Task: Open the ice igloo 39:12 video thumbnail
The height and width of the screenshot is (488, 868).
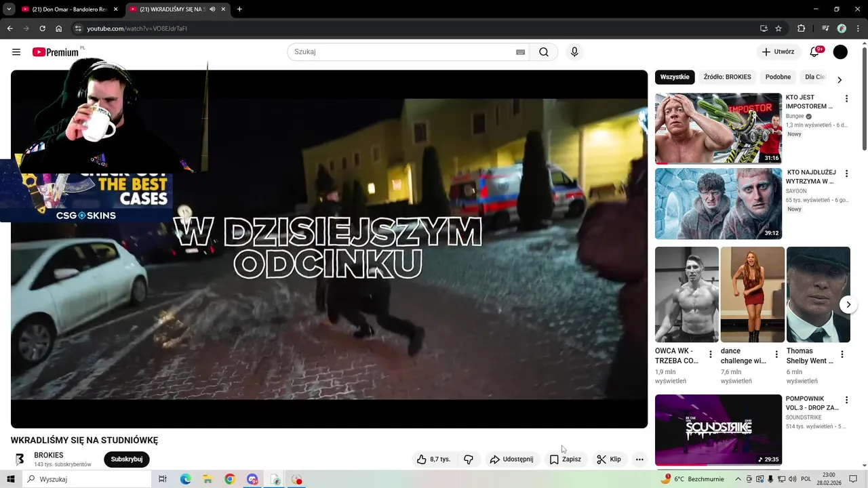Action: coord(718,203)
